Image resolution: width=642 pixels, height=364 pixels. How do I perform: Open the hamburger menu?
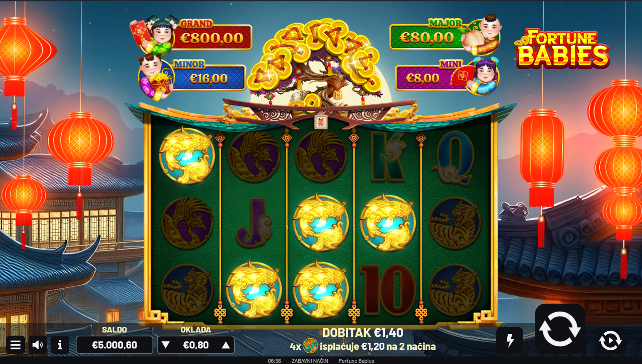[x=16, y=345]
